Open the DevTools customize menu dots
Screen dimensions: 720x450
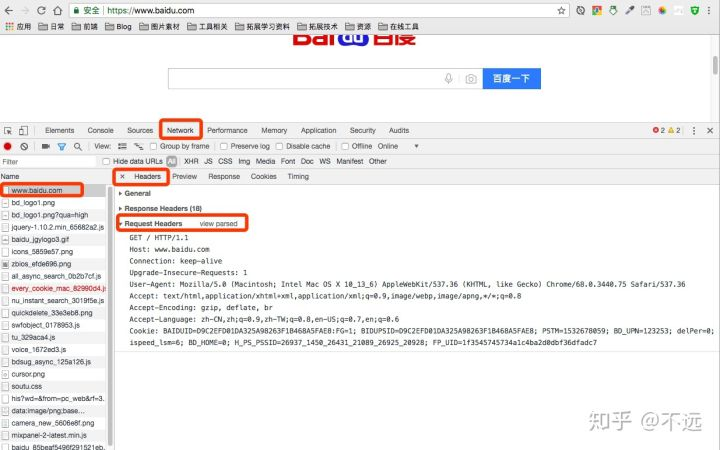click(694, 130)
